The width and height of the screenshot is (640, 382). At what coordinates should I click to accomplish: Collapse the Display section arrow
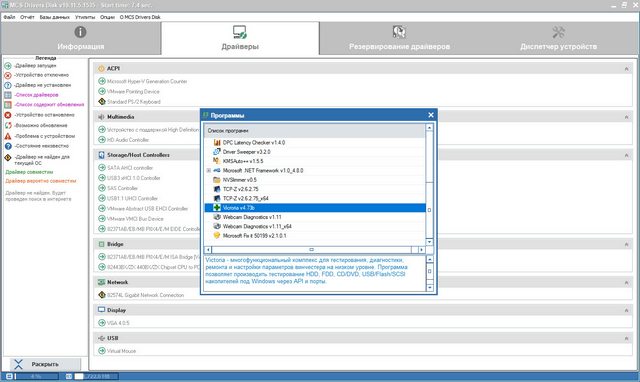(x=626, y=311)
